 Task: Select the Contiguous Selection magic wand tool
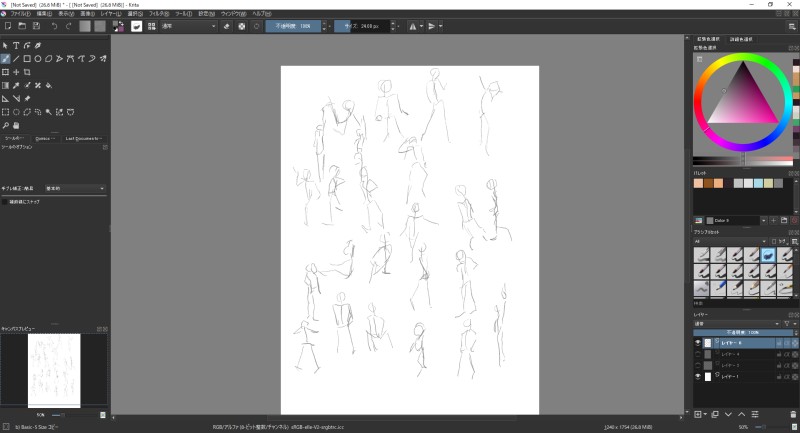(x=48, y=112)
